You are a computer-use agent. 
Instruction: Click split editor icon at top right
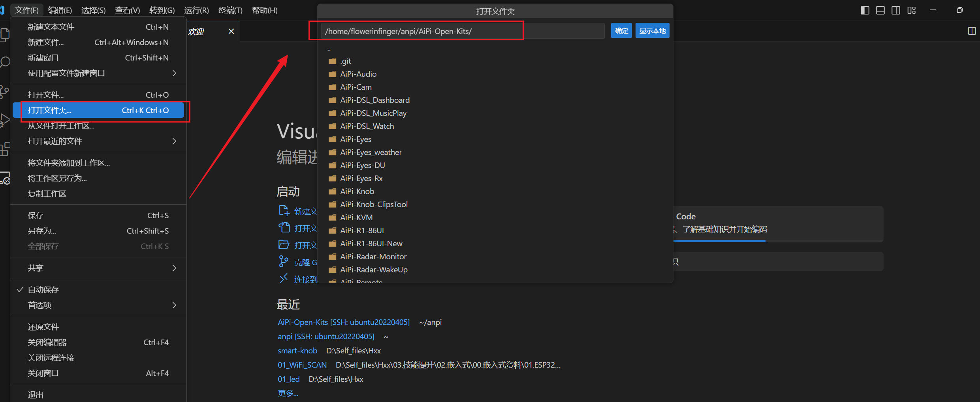(x=972, y=31)
